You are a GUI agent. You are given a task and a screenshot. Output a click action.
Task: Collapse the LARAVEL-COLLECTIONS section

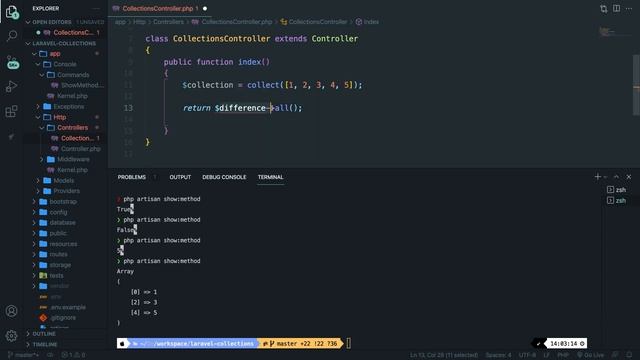28,43
